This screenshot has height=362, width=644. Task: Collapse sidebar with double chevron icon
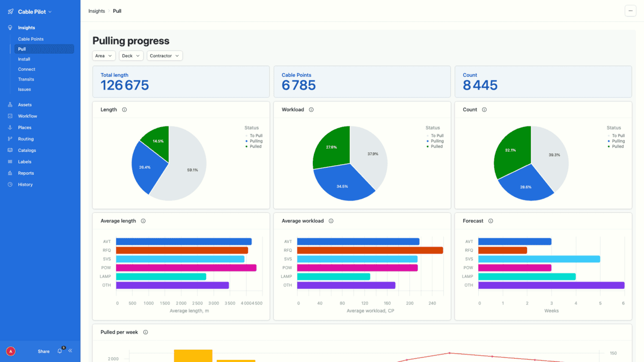70,351
